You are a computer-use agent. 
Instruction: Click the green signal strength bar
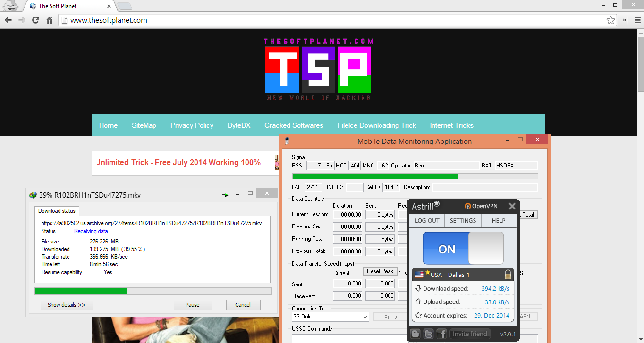375,176
